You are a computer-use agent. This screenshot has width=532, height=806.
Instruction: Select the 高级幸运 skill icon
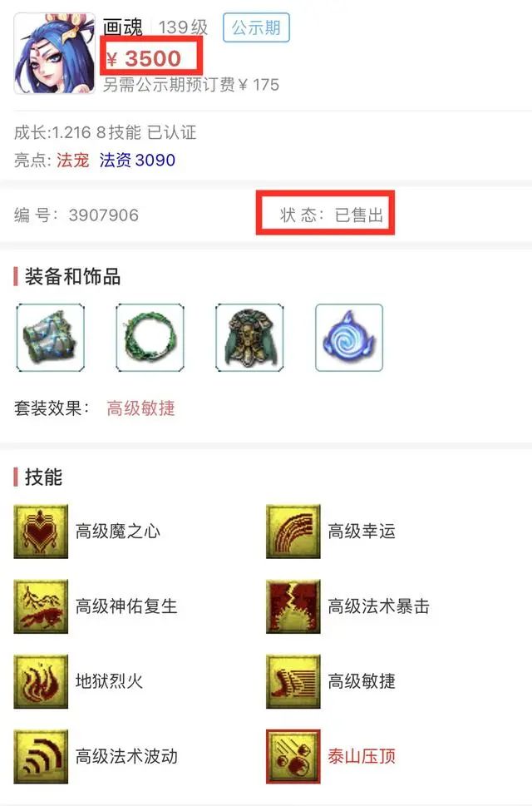[x=293, y=532]
